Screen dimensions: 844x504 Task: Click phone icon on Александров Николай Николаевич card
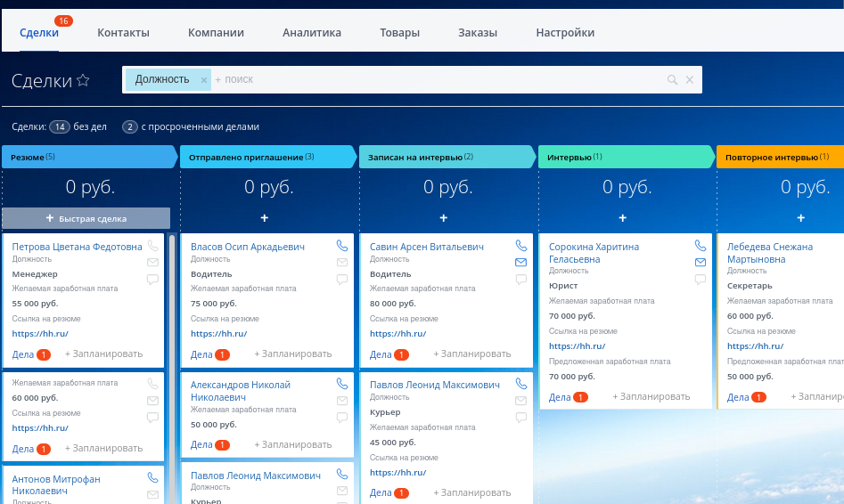[342, 384]
